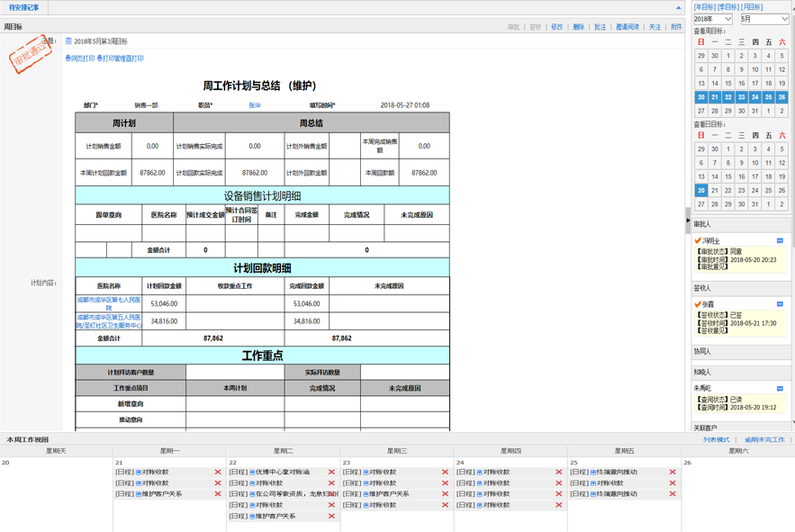This screenshot has height=532, width=795.
Task: Click the 星期五 column header
Action: coord(624,451)
